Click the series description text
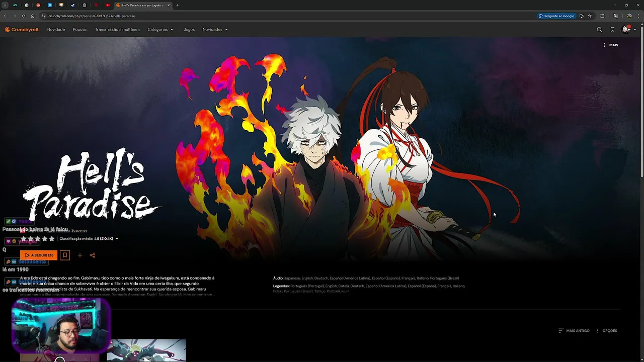The image size is (644, 362). 117,286
